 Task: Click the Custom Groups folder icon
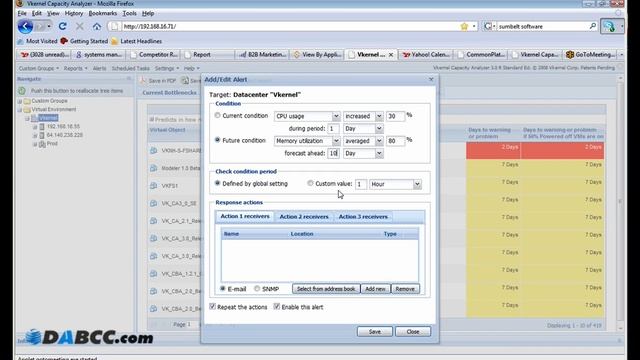point(27,101)
